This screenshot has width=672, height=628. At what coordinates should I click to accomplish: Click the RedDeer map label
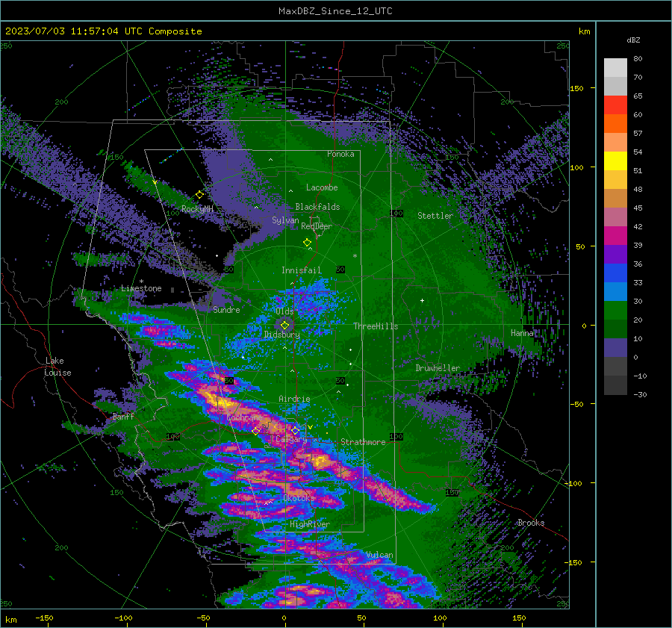click(x=317, y=226)
